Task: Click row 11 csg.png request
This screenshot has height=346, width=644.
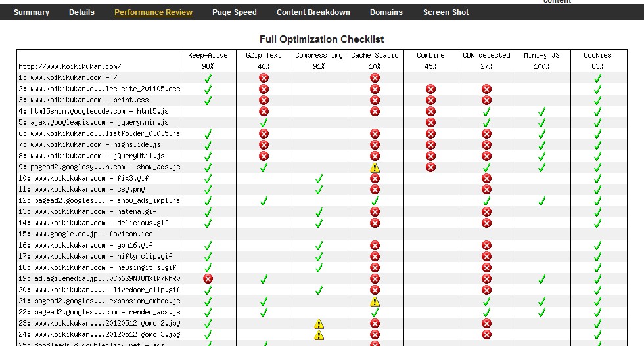Action: pyautogui.click(x=81, y=189)
